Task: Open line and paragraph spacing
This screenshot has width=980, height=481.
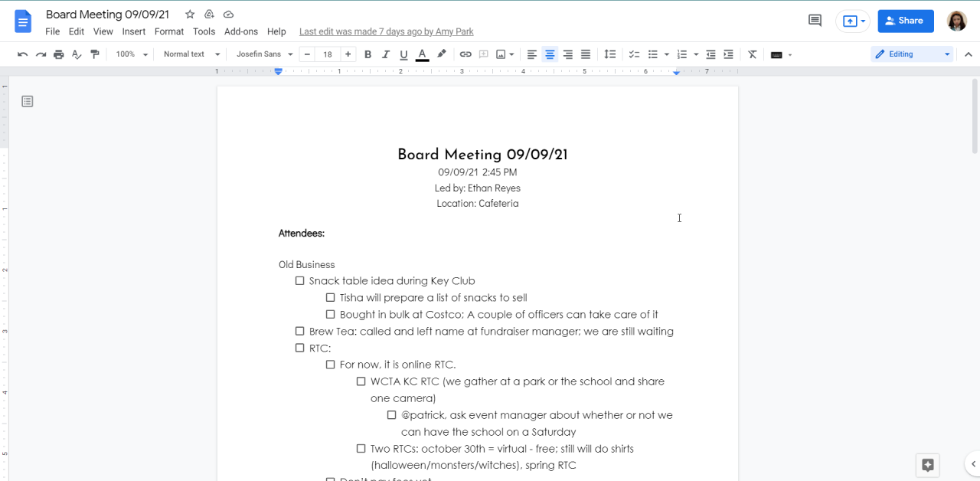Action: pos(610,54)
